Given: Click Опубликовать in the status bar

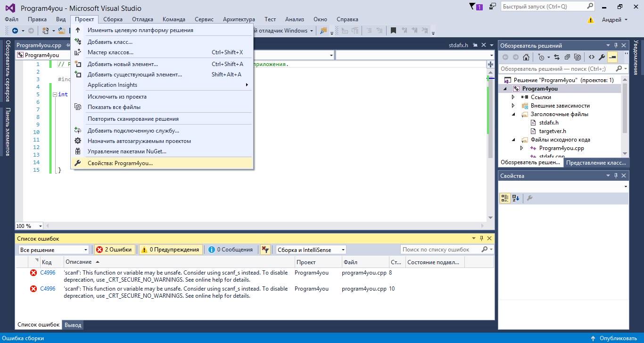Looking at the screenshot, I should tap(614, 338).
